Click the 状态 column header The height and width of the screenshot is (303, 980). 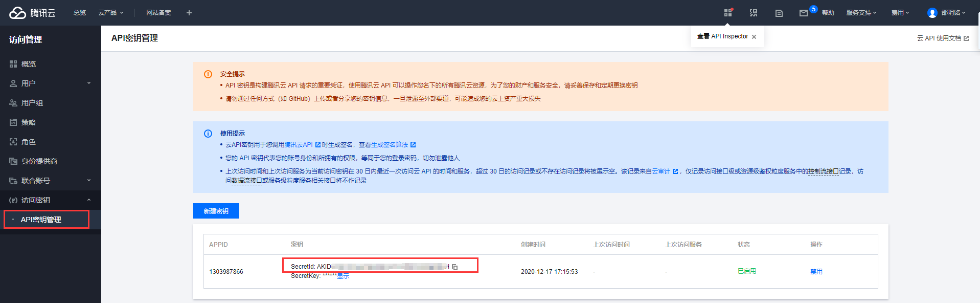pyautogui.click(x=744, y=245)
